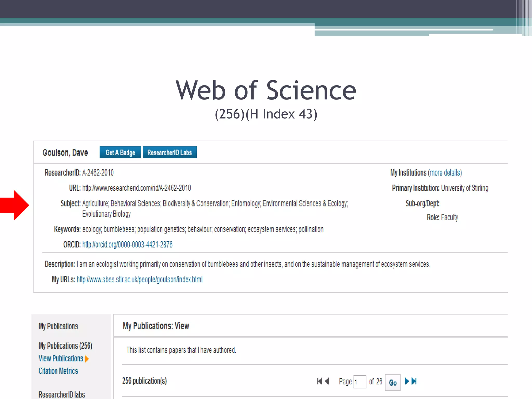Screen dimensions: 532x399
Task: Click Keywords line starting with ecology
Action: tap(203, 229)
